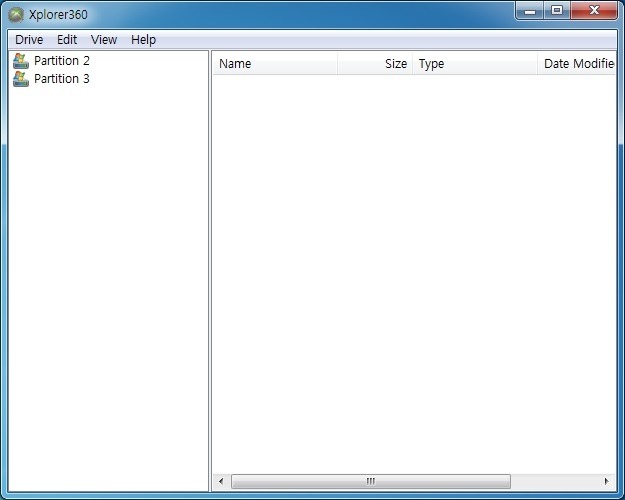Select the Partition 3 tree label
Image resolution: width=625 pixels, height=500 pixels.
(62, 79)
